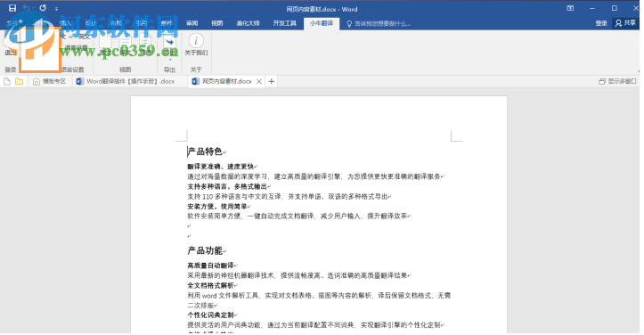Click the Undo arrow icon
This screenshot has width=644, height=335.
[x=27, y=8]
